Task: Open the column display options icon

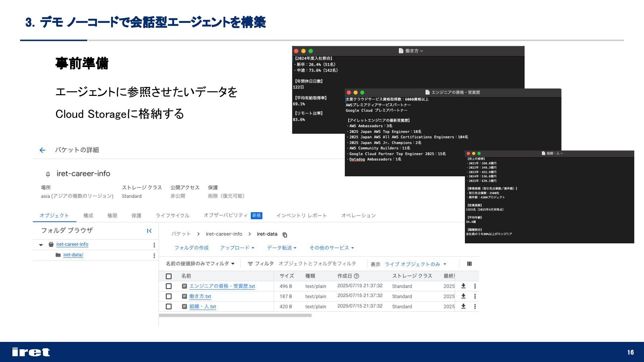Action: tap(469, 264)
